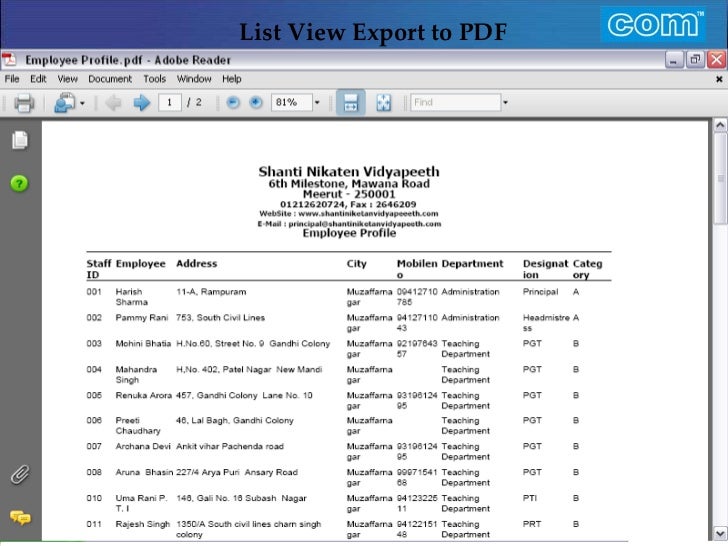
Task: Open the File menu
Action: tap(12, 79)
